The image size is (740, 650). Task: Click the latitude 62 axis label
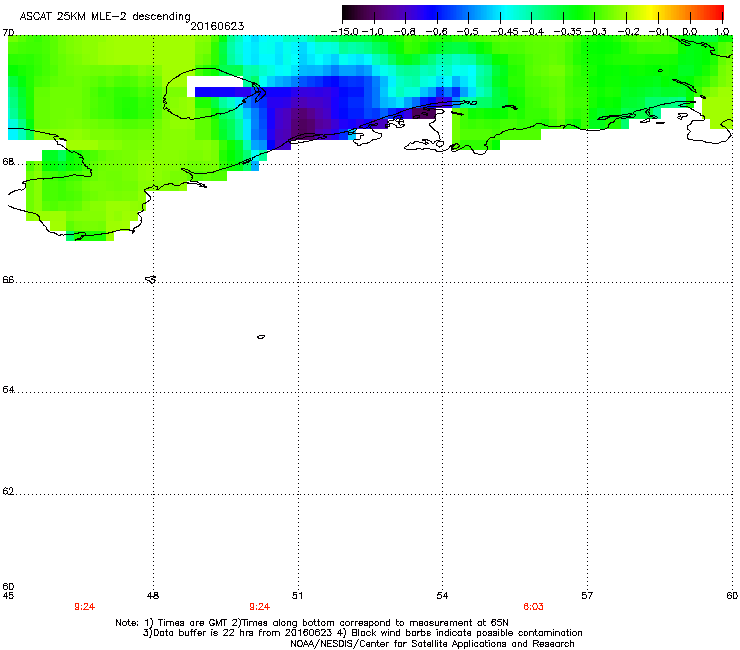8,491
